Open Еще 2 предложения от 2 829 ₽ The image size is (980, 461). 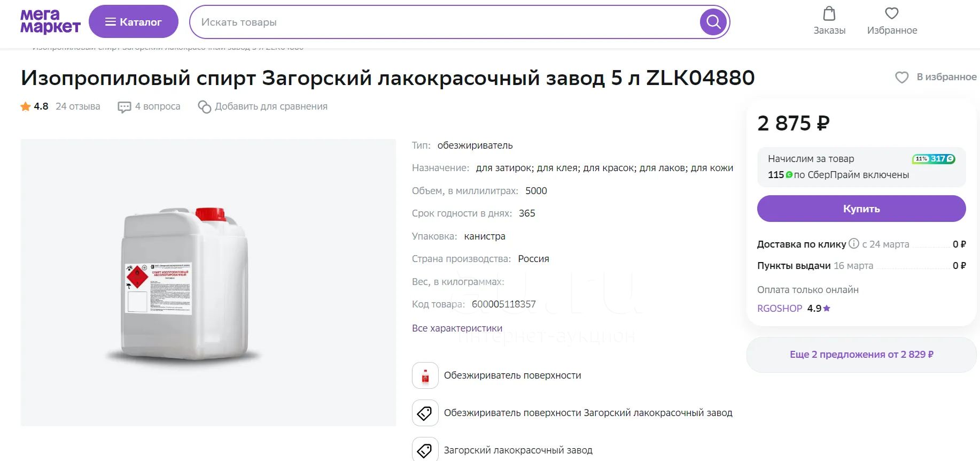click(861, 355)
